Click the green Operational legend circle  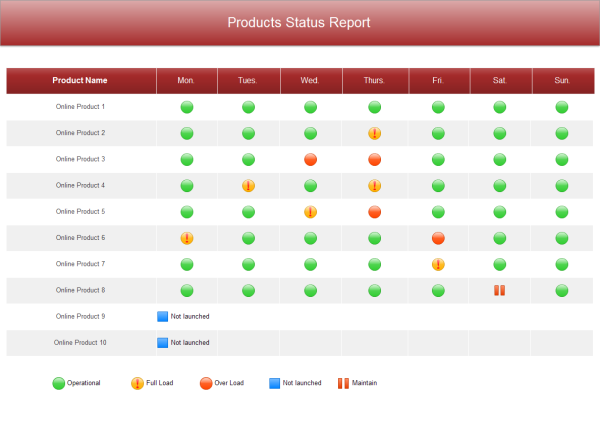(59, 383)
